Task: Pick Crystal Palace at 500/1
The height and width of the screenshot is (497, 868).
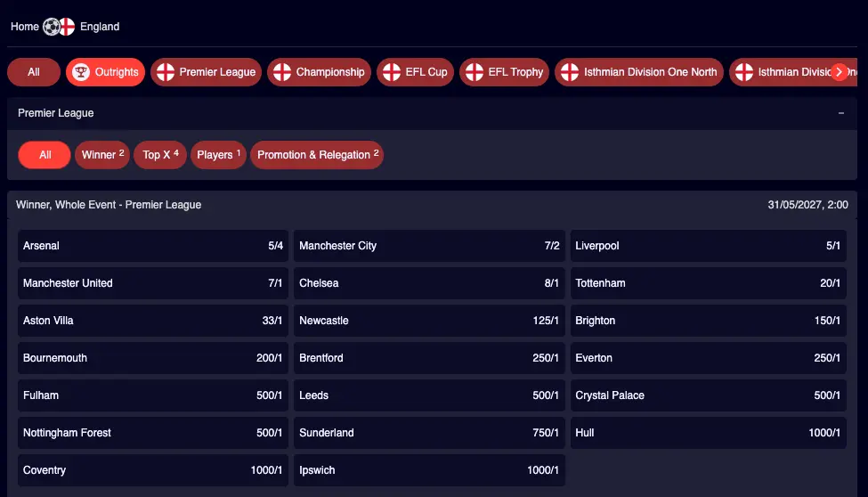Action: click(708, 395)
